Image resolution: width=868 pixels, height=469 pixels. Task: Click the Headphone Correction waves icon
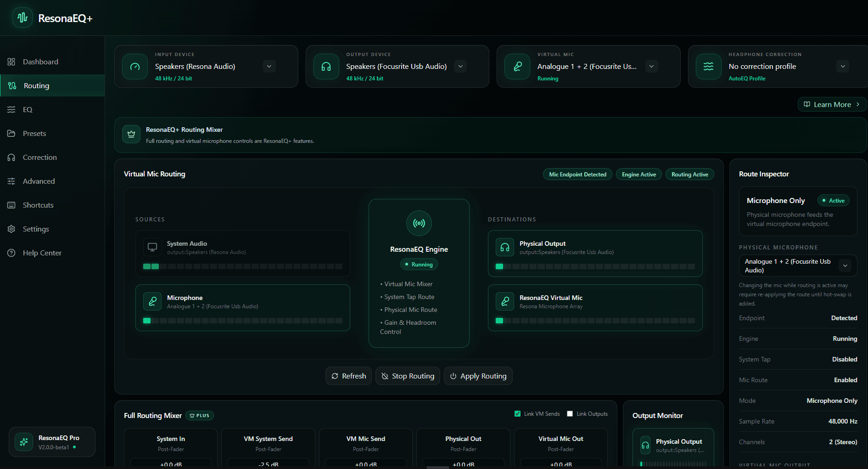pyautogui.click(x=709, y=67)
